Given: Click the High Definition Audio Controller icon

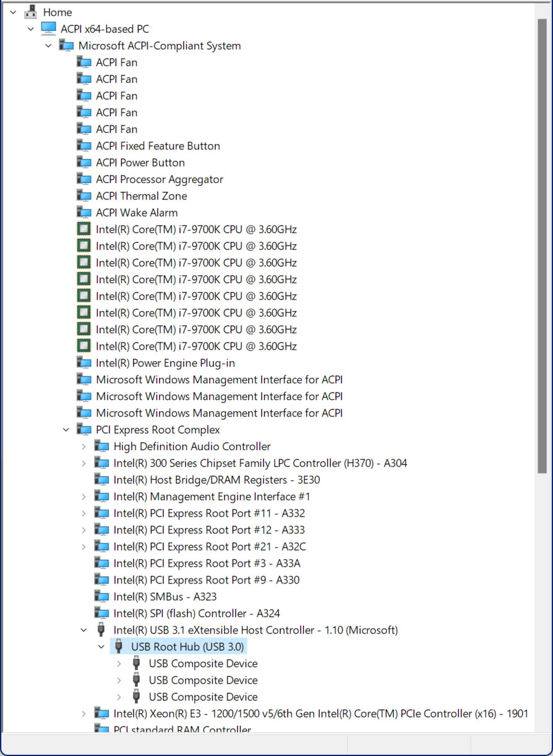Looking at the screenshot, I should click(x=101, y=446).
